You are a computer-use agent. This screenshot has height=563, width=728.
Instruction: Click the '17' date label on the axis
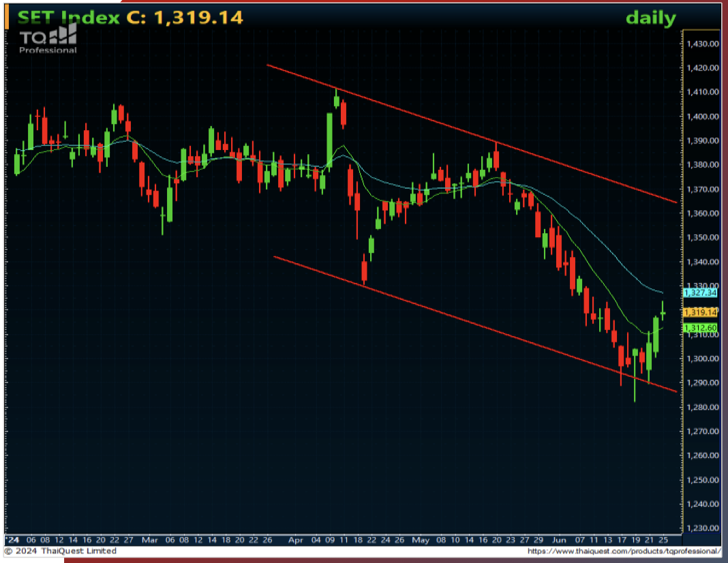[622, 540]
